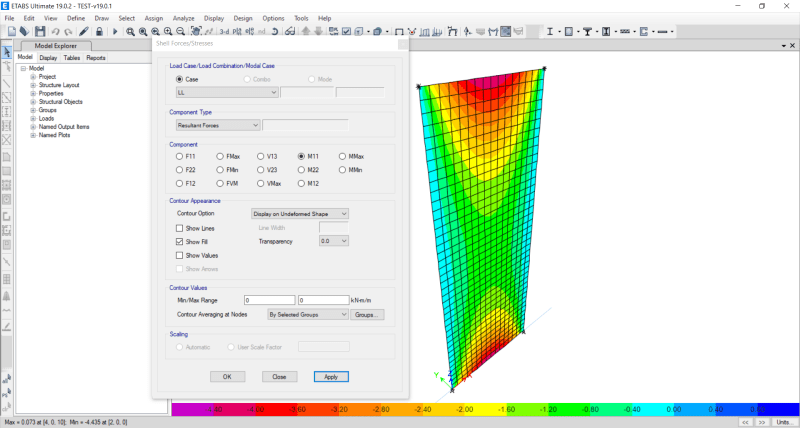Viewport: 800px width, 428px height.
Task: Click the OK button
Action: [228, 376]
